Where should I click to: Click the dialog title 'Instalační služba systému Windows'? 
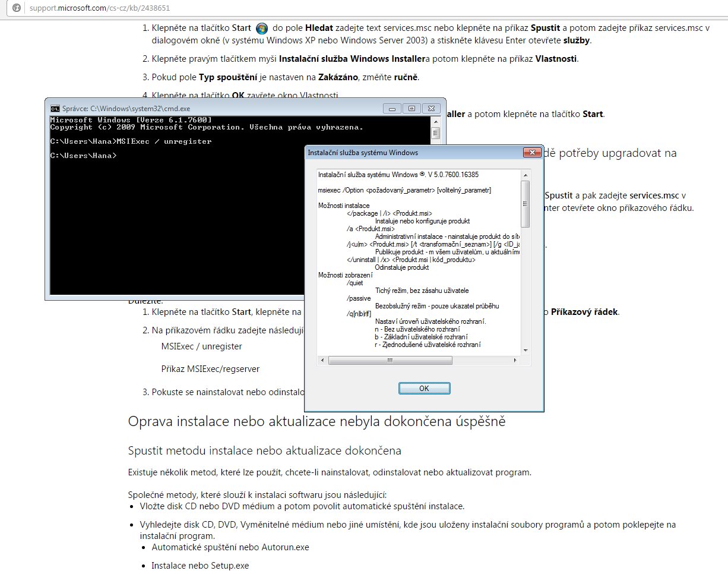coord(363,153)
